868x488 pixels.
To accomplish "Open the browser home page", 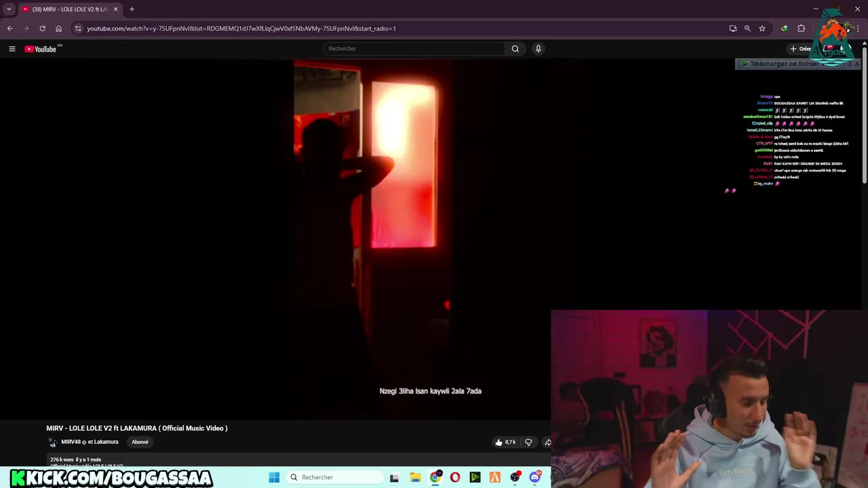I will [58, 28].
